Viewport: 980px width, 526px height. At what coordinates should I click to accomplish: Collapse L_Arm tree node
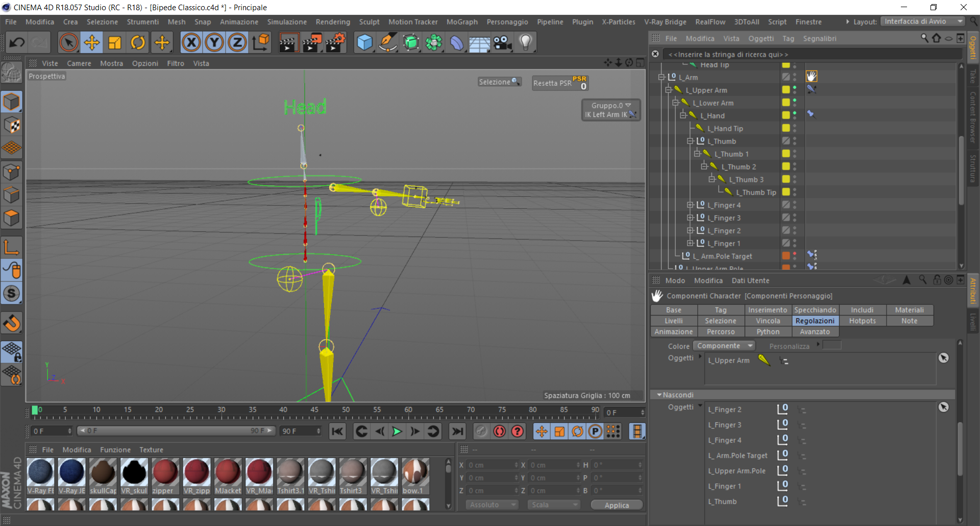coord(661,77)
